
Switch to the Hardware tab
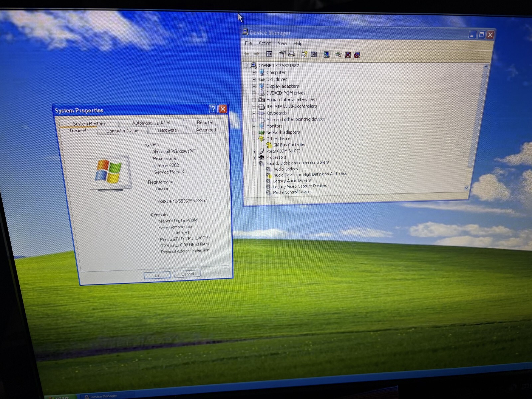[167, 130]
